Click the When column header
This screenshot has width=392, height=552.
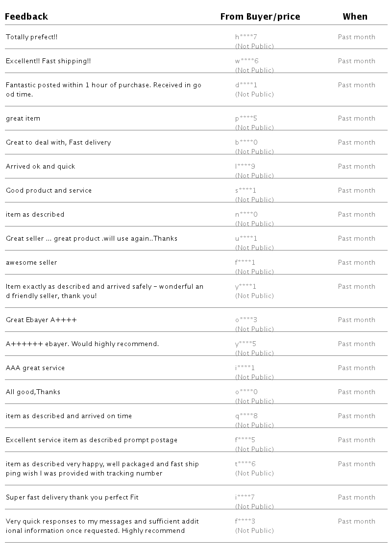pyautogui.click(x=355, y=17)
